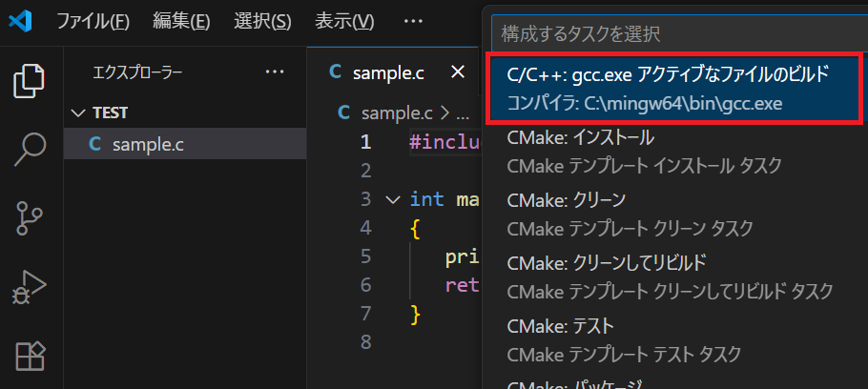
Task: Collapse the TEST folder section
Action: 185,113
